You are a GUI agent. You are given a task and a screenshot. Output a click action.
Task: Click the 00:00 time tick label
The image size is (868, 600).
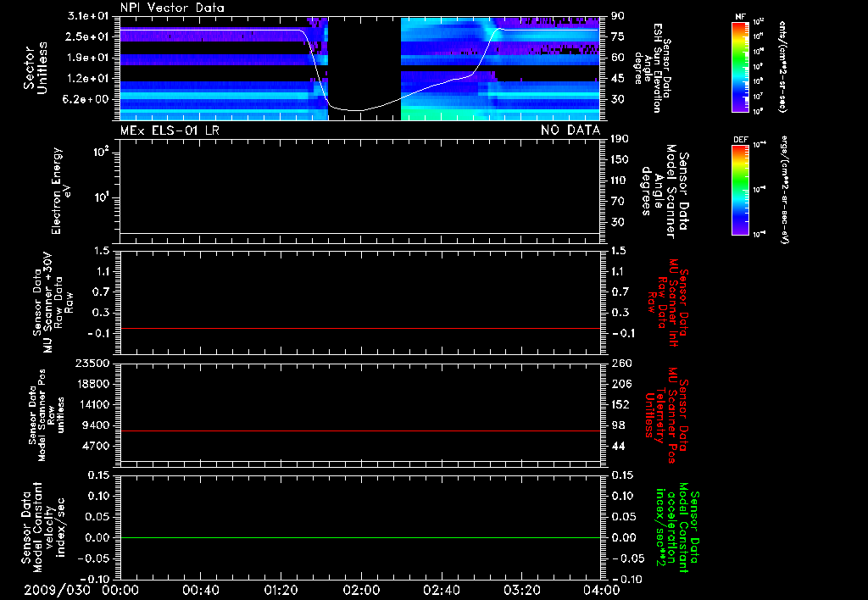120,590
